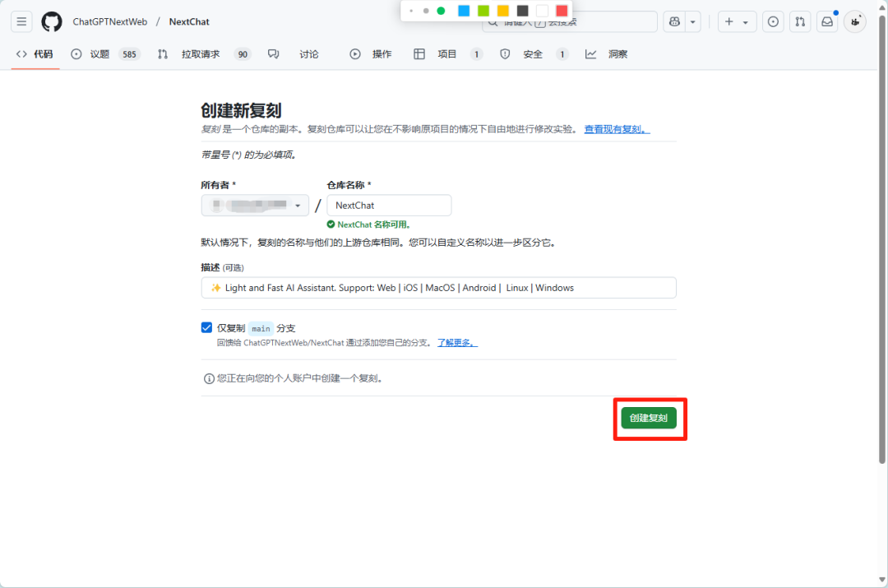
Task: Open Copilot chat icon in header
Action: tap(674, 21)
